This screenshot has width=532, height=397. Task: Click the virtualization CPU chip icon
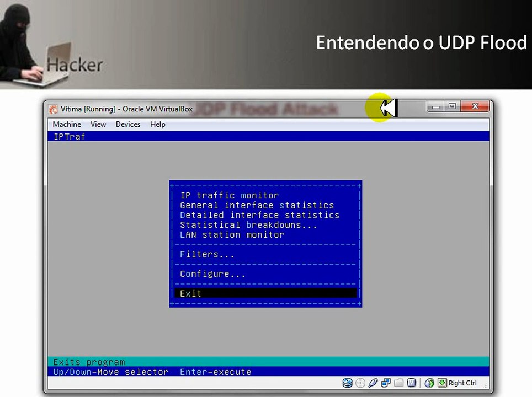click(412, 383)
